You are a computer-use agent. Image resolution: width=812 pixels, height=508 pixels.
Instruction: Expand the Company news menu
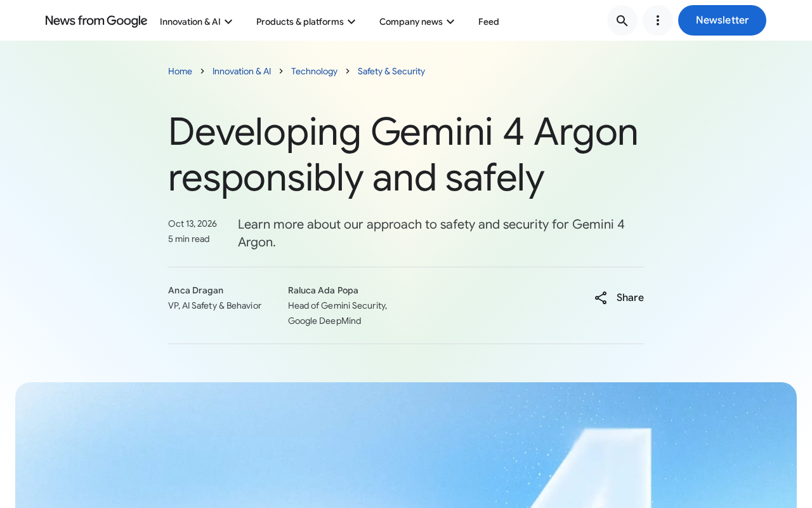coord(417,22)
